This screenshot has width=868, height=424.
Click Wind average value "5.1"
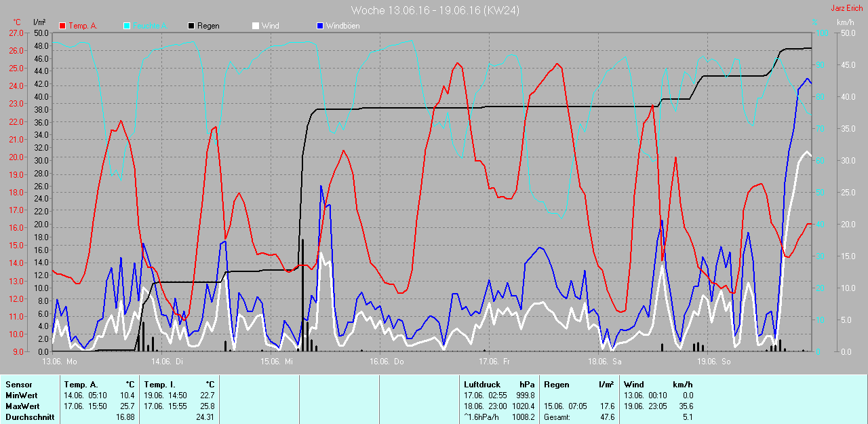click(688, 417)
